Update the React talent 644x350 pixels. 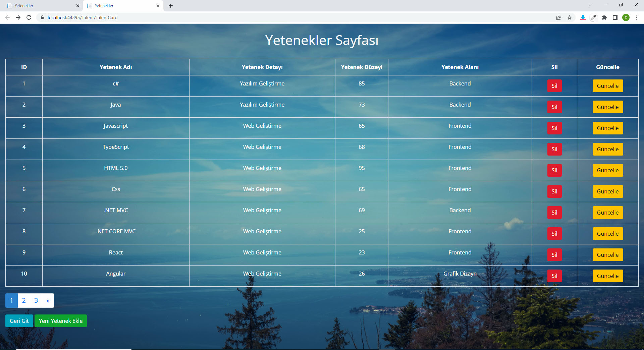point(608,255)
